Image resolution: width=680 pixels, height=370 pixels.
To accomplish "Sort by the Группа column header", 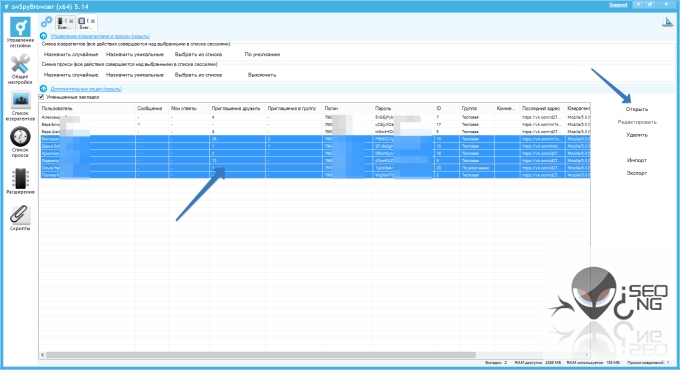I will tap(477, 108).
